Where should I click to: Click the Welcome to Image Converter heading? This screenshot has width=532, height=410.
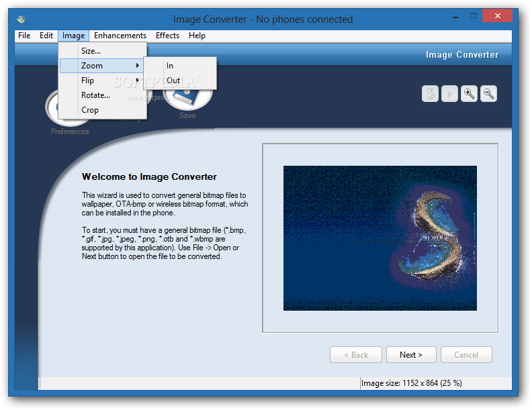click(149, 177)
